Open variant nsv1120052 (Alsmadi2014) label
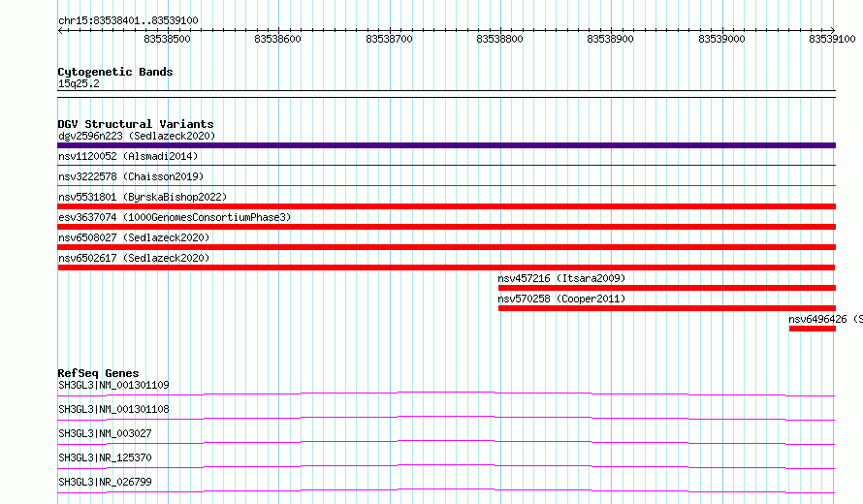 tap(128, 156)
